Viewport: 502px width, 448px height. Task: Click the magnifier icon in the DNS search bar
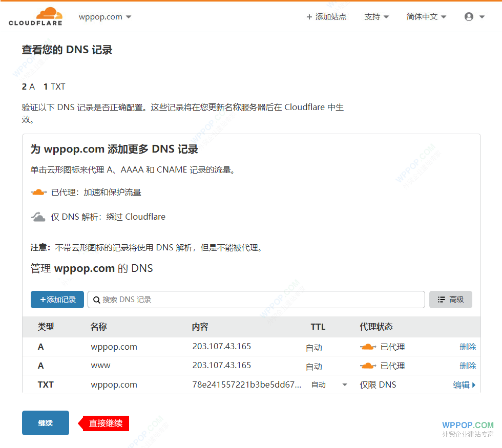pos(97,300)
